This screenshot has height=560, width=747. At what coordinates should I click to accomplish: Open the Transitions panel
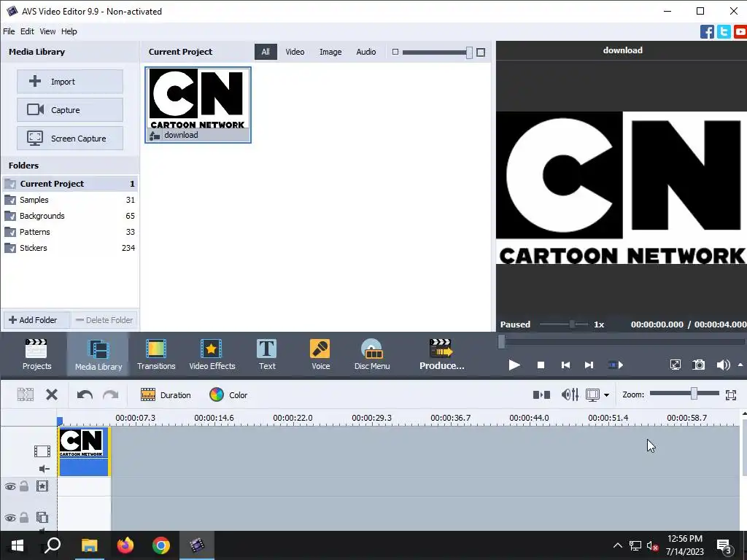156,354
